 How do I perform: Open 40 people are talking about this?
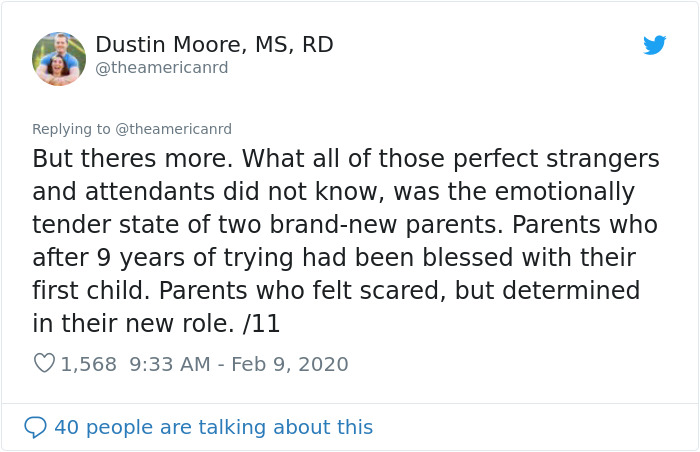(213, 427)
